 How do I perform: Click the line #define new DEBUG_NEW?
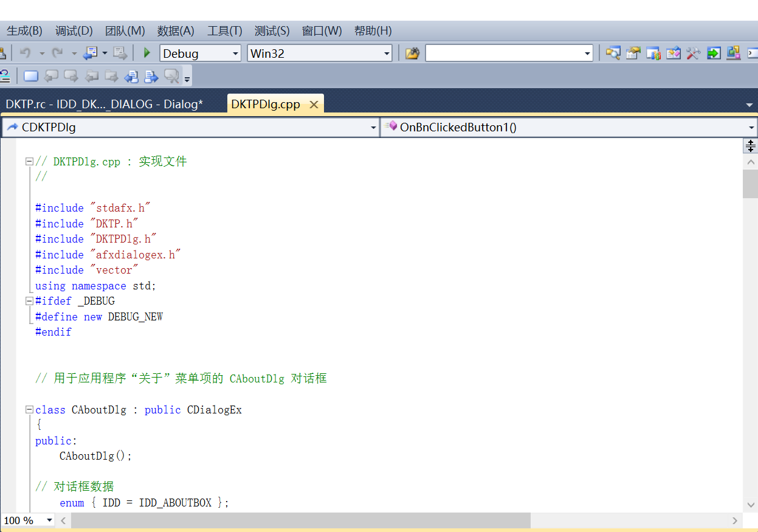[99, 317]
